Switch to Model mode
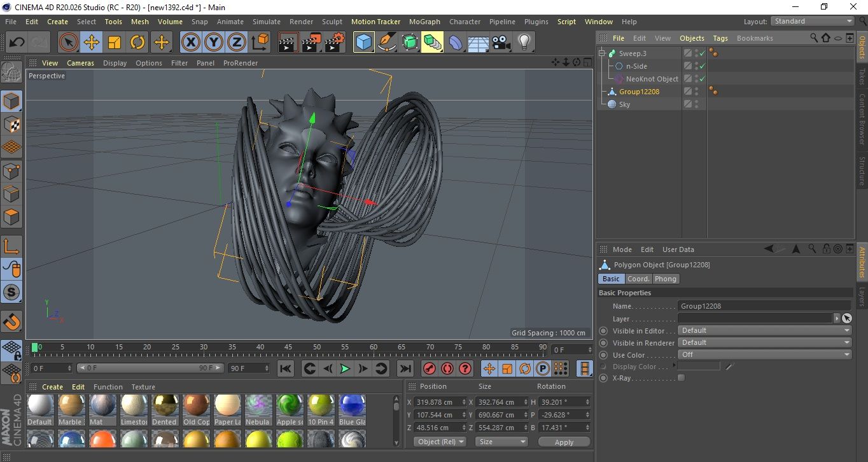This screenshot has height=462, width=868. tap(12, 101)
